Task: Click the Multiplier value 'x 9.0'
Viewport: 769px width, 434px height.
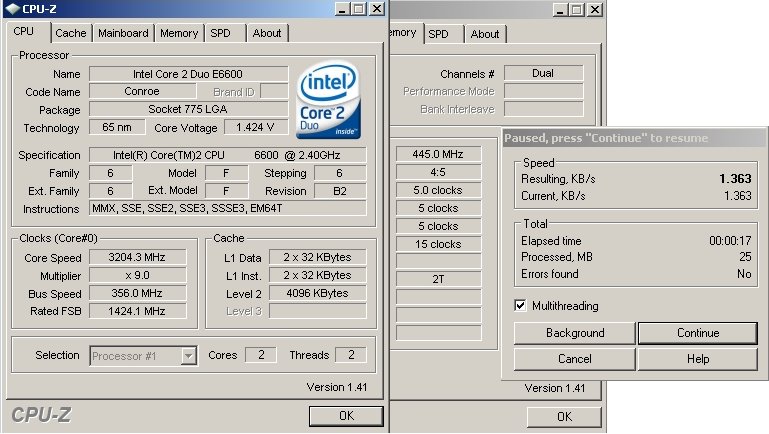Action: [137, 275]
